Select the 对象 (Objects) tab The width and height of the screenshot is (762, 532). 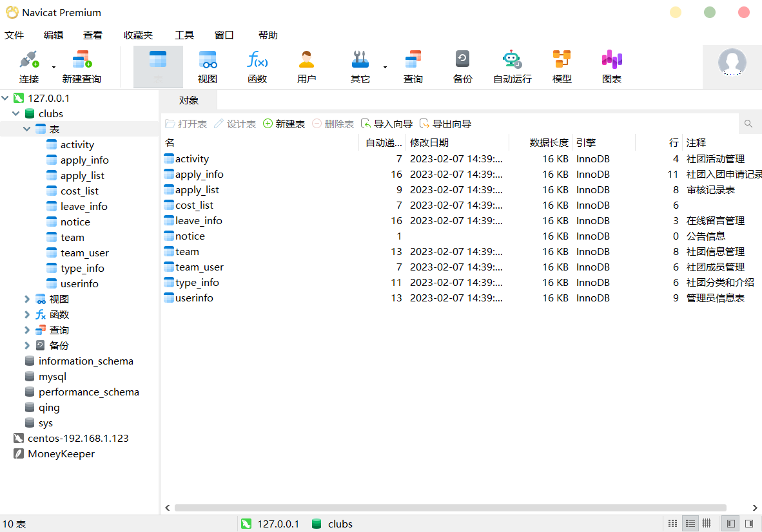[x=188, y=100]
